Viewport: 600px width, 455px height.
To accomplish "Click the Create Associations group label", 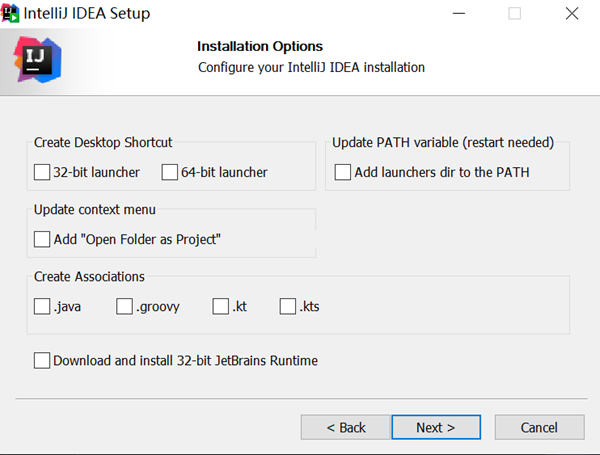I will [90, 276].
